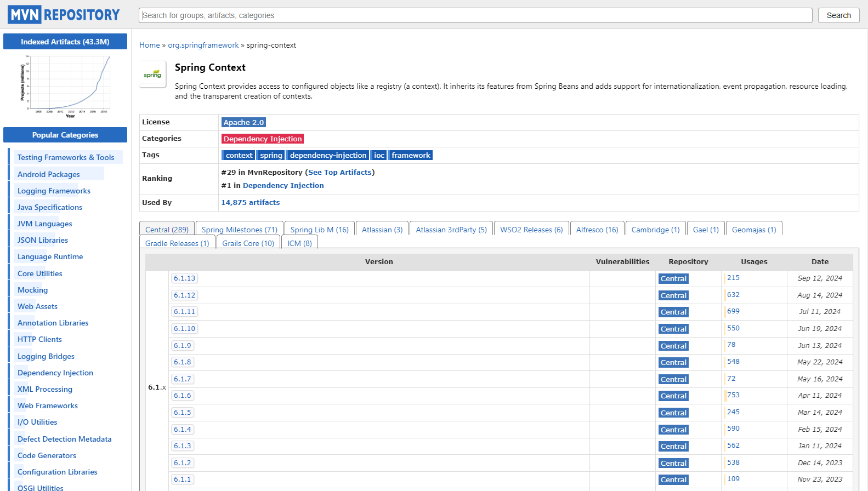Switch to the Atlassian (3) tab

click(382, 230)
